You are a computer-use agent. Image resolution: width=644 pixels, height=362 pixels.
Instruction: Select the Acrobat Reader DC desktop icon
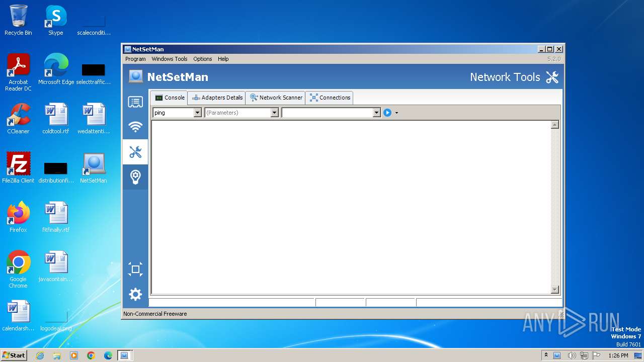pyautogui.click(x=18, y=72)
